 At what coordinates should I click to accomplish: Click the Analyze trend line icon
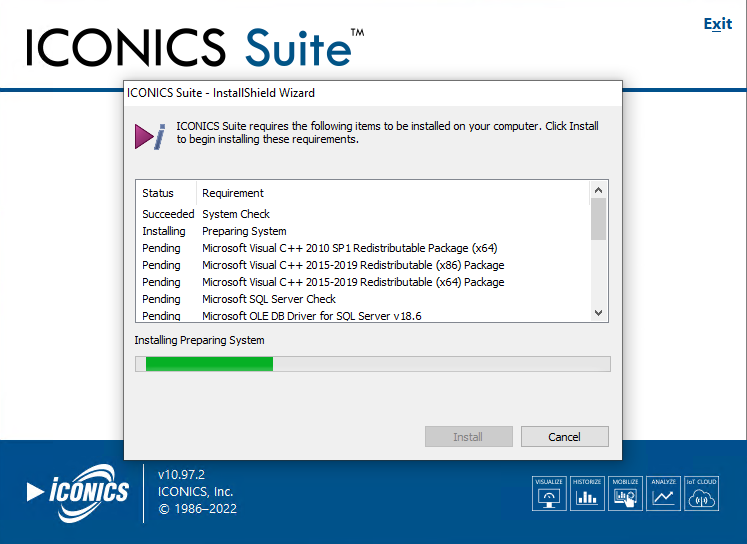(663, 494)
